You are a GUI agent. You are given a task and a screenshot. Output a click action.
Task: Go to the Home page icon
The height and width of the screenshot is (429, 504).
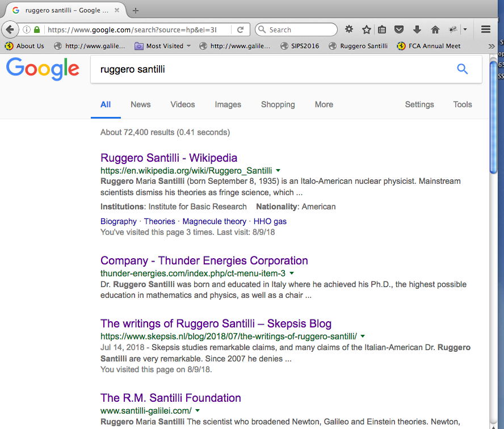click(x=435, y=30)
